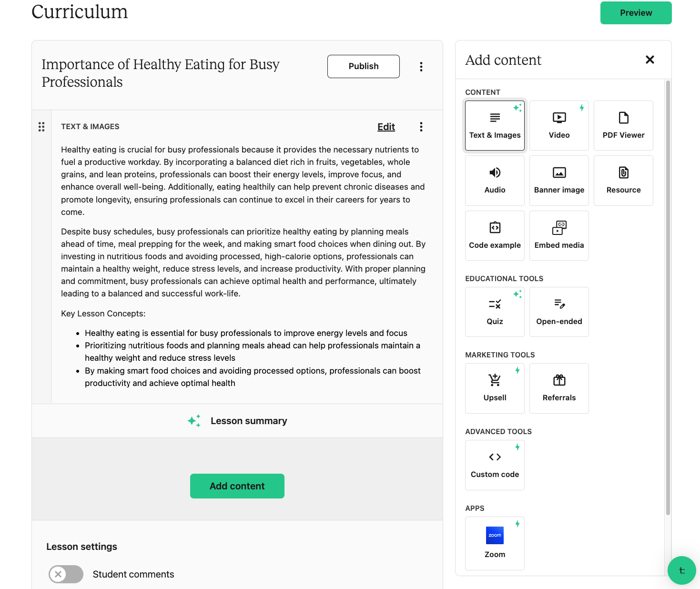Insert a Banner image block
This screenshot has height=589, width=700.
pyautogui.click(x=559, y=181)
